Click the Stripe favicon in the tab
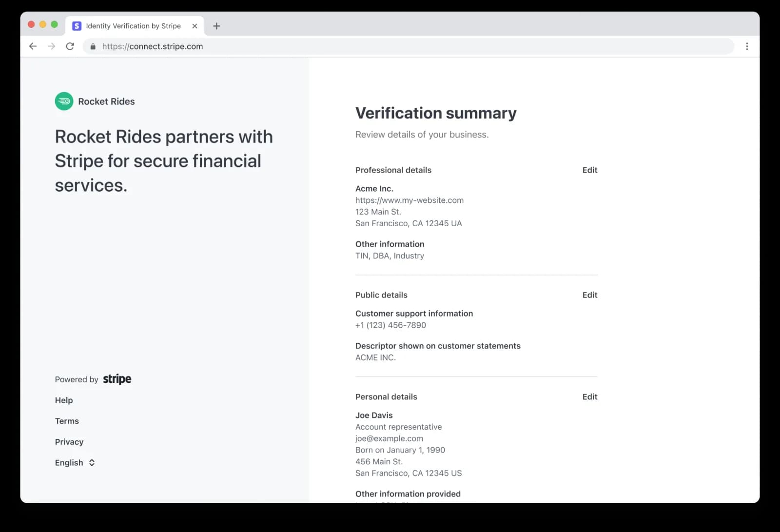This screenshot has height=532, width=780. point(77,26)
